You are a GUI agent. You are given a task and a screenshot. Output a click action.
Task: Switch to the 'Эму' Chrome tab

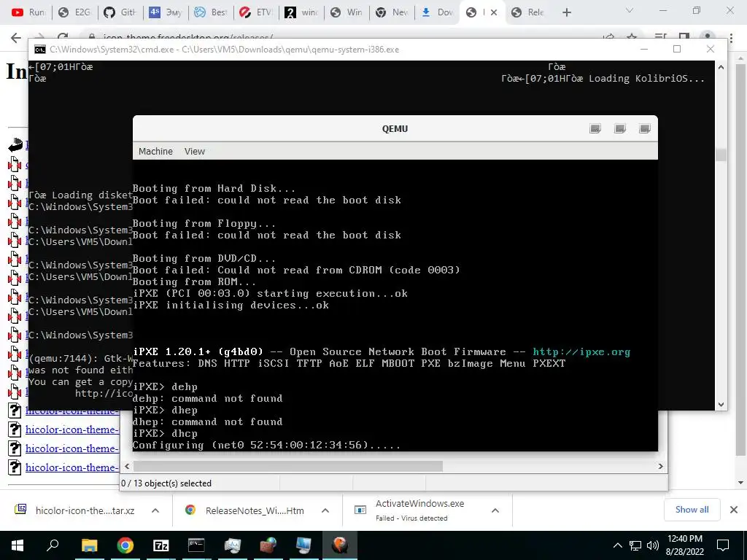(166, 12)
